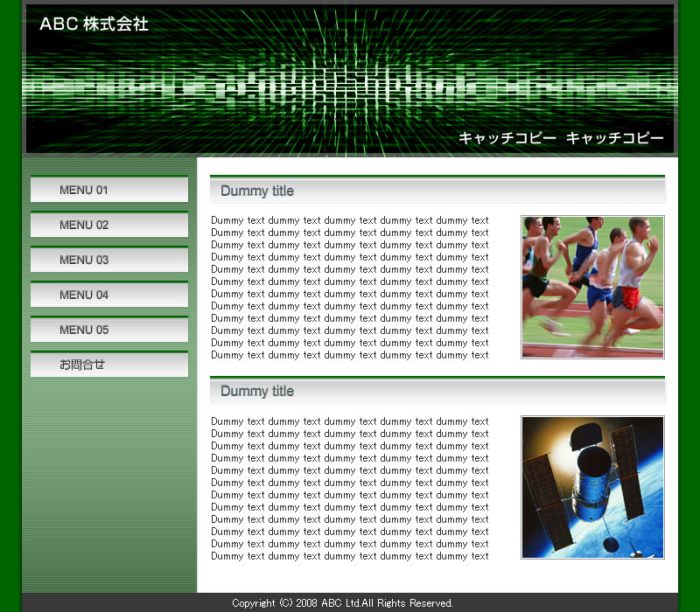Choose MENU 04 from the side navigation
700x612 pixels.
click(x=108, y=295)
